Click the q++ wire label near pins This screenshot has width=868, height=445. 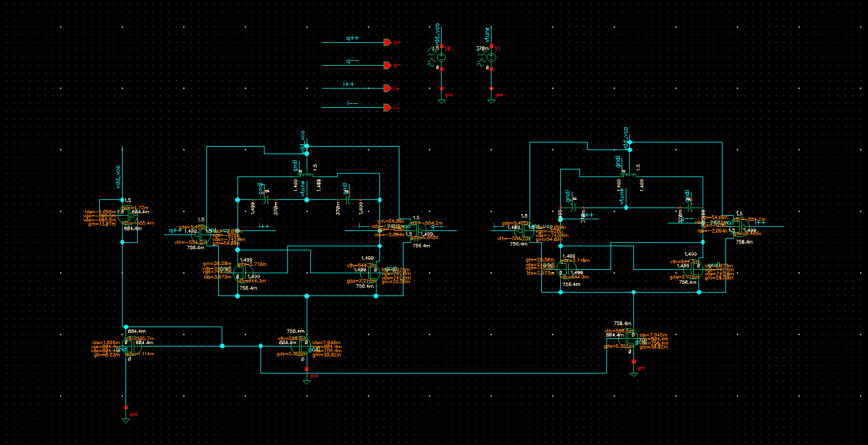tap(352, 38)
